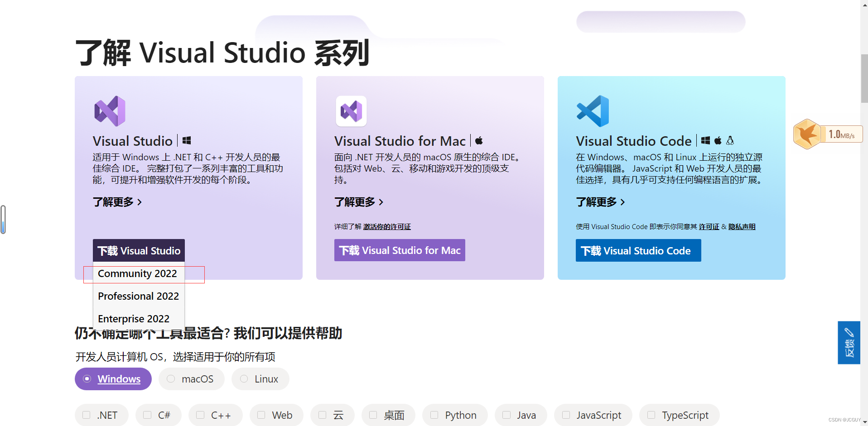Check the JavaScript checkbox
Viewport: 868px width, 426px height.
(566, 415)
